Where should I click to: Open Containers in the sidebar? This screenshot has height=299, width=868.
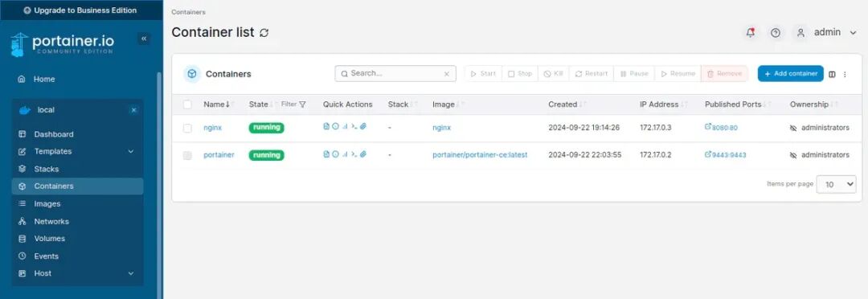tap(77, 186)
